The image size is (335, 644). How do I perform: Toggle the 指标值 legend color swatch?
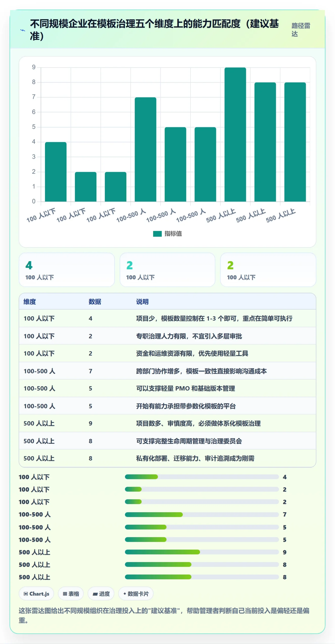[157, 234]
